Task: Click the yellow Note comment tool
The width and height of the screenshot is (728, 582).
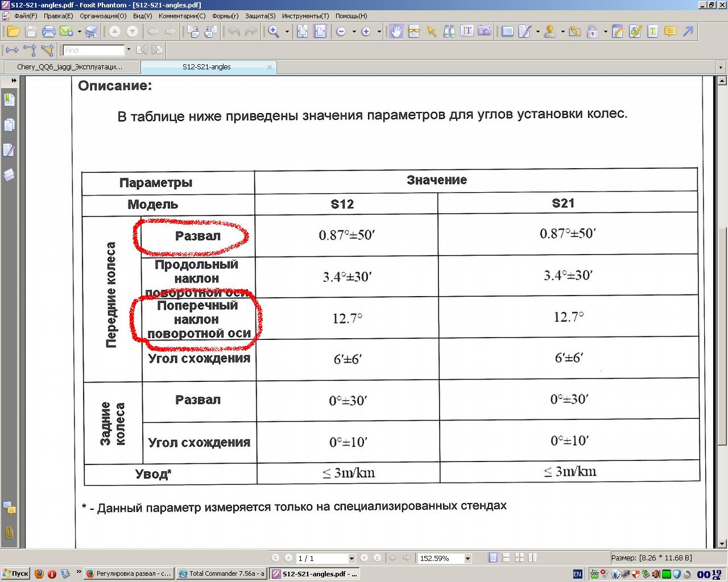Action: [x=670, y=31]
